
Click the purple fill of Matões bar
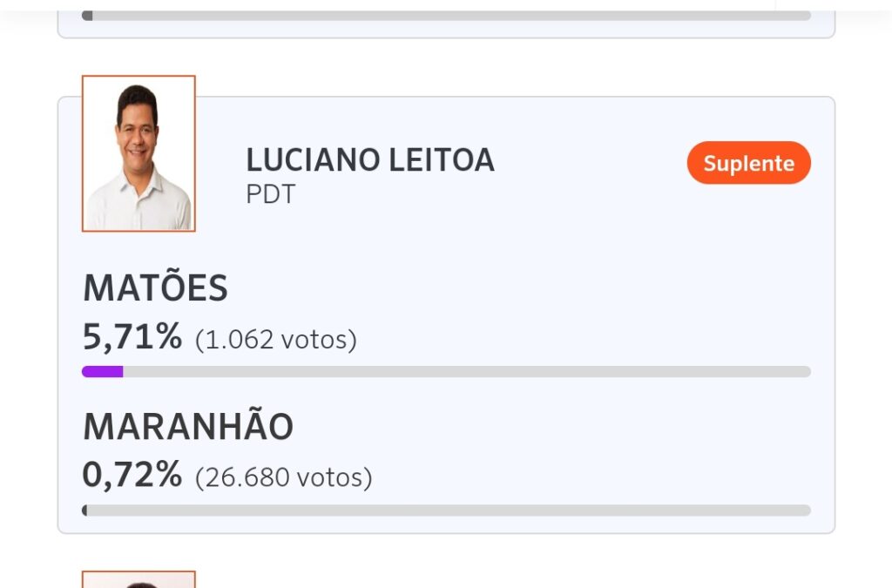(x=102, y=372)
